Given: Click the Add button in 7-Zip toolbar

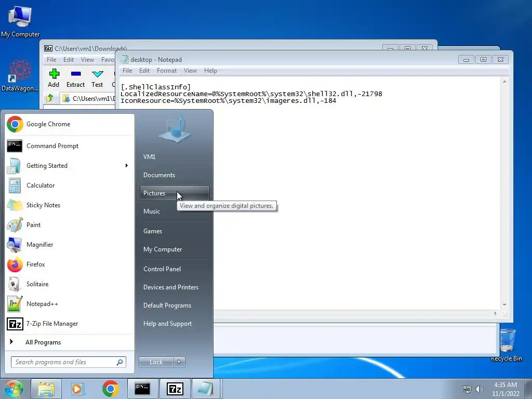Looking at the screenshot, I should (x=54, y=78).
